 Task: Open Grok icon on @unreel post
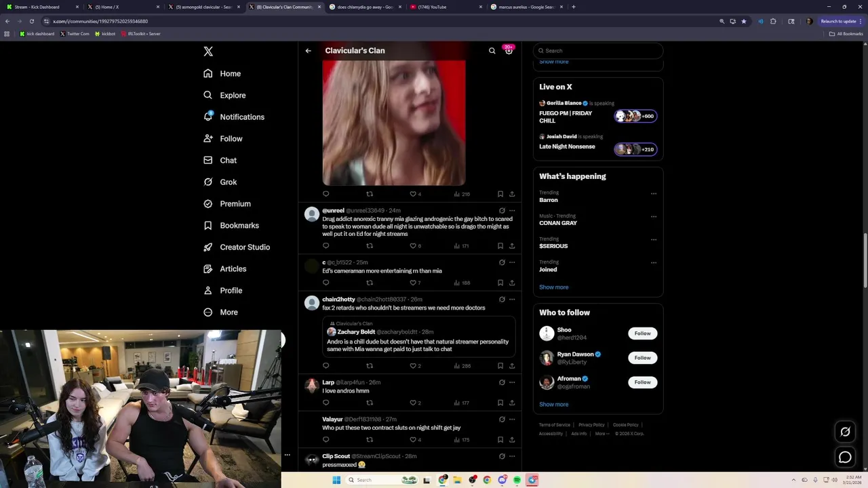pos(502,211)
